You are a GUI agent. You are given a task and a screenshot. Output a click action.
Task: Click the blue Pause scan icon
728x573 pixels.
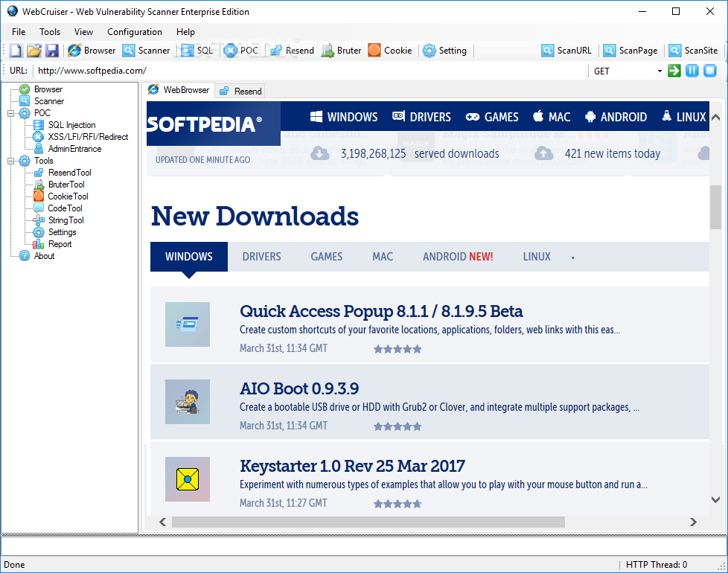click(692, 71)
